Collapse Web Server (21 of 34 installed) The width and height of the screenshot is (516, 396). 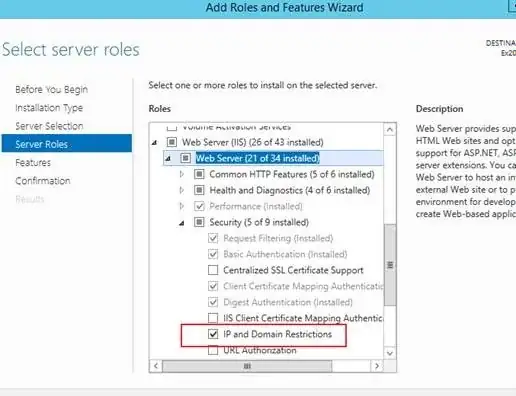tap(168, 158)
